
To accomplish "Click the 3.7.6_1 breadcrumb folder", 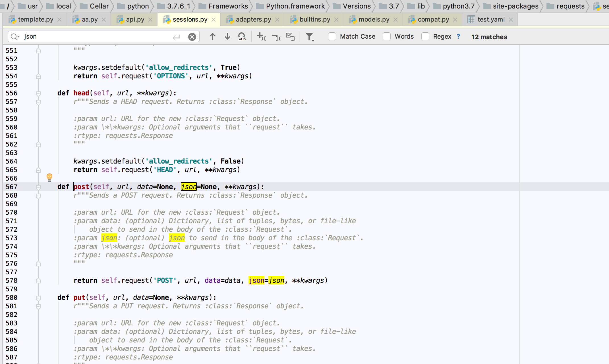I will 174,6.
